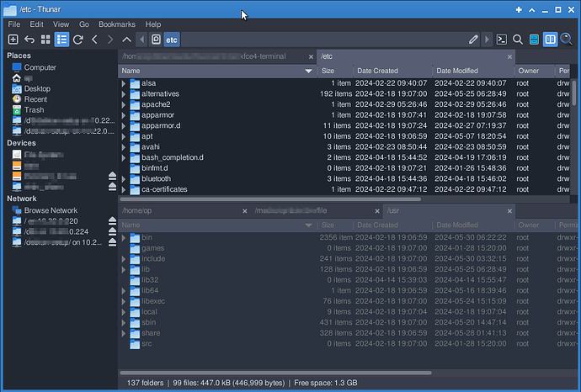Expand the bluetooth folder row

[x=124, y=178]
